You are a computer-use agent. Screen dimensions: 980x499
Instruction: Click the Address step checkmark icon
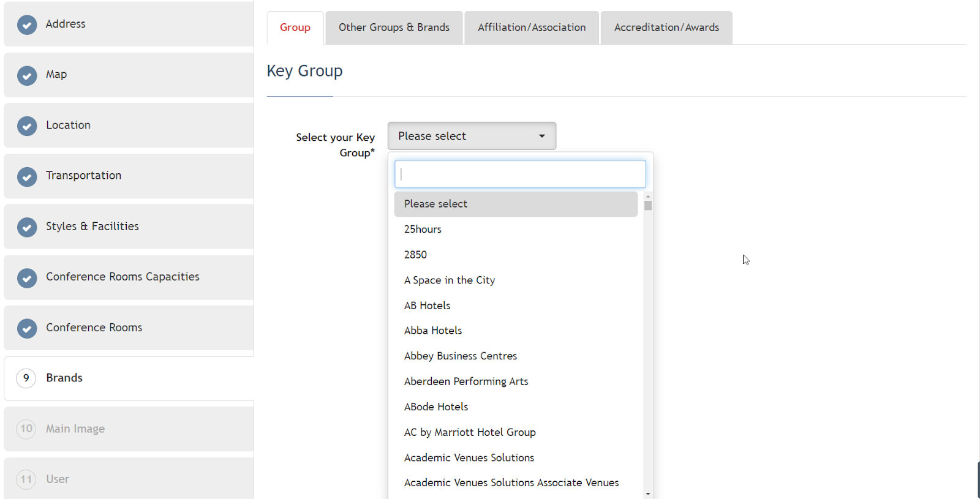[26, 25]
